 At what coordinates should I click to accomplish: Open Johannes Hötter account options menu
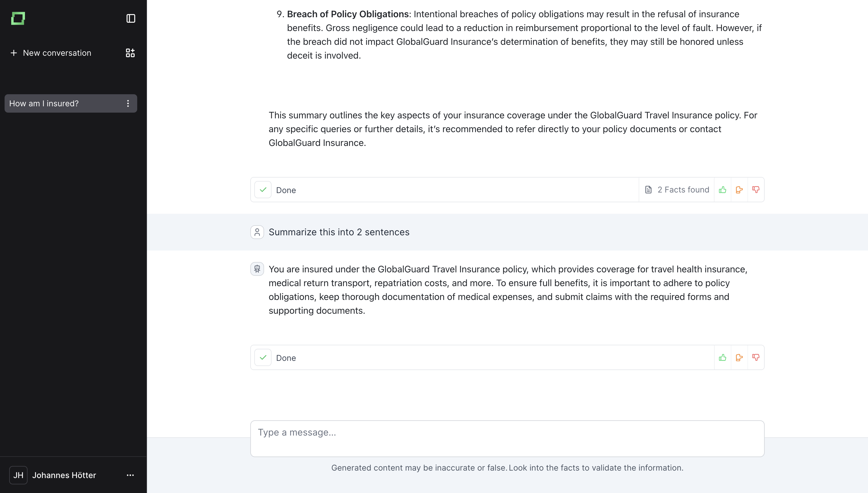pyautogui.click(x=130, y=475)
